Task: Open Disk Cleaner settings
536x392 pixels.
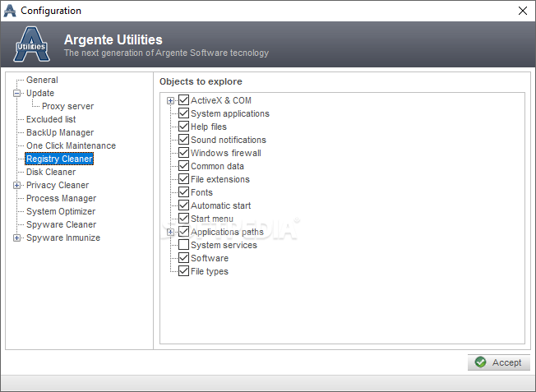Action: (x=51, y=172)
